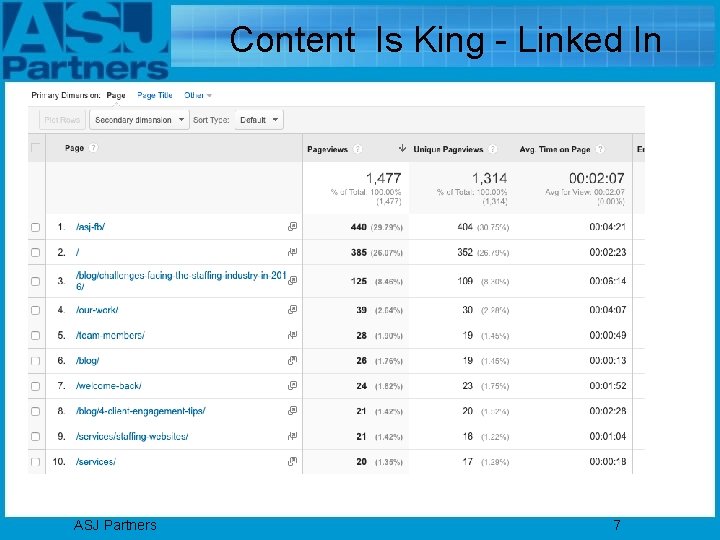Check the box for row 6 /blog/

pyautogui.click(x=35, y=361)
